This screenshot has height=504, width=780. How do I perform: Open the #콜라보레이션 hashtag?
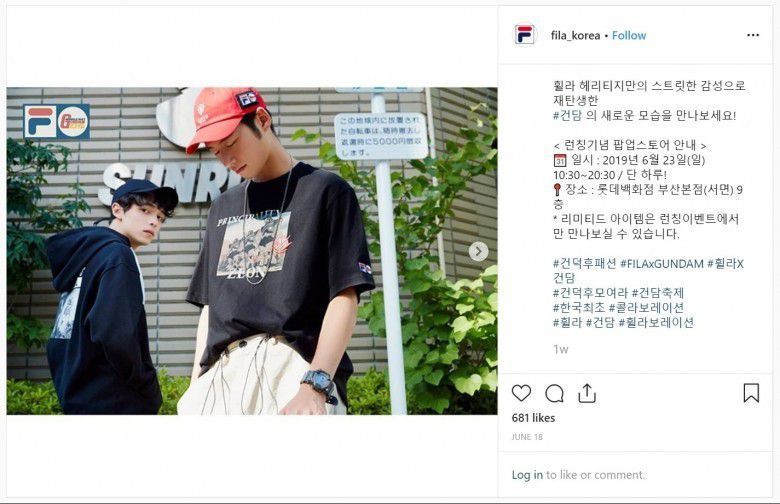tap(646, 307)
